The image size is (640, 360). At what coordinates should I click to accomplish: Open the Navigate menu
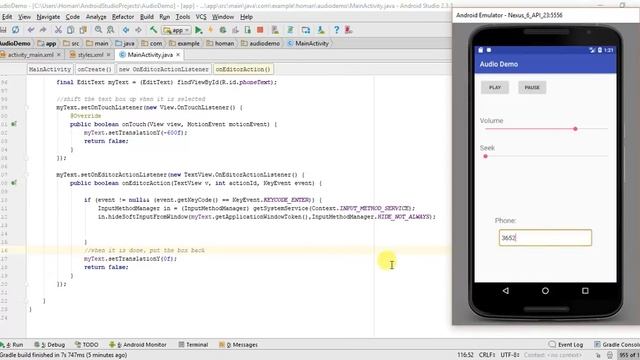click(48, 17)
